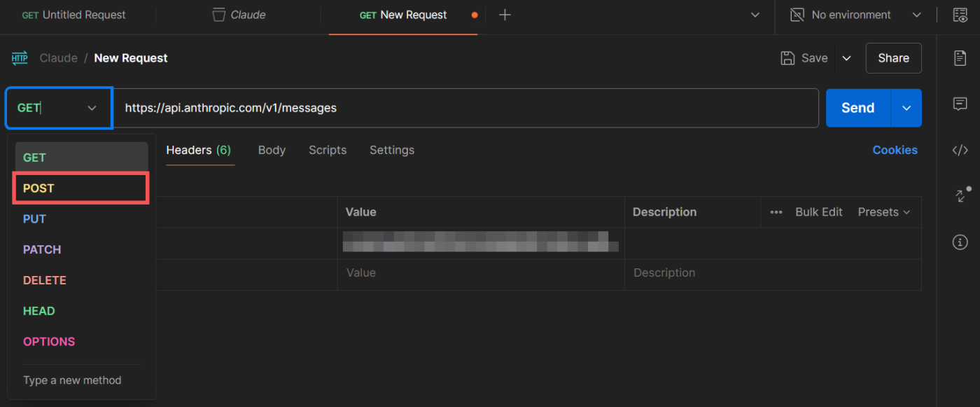Switch to the Body tab
Viewport: 980px width, 407px height.
coord(272,150)
